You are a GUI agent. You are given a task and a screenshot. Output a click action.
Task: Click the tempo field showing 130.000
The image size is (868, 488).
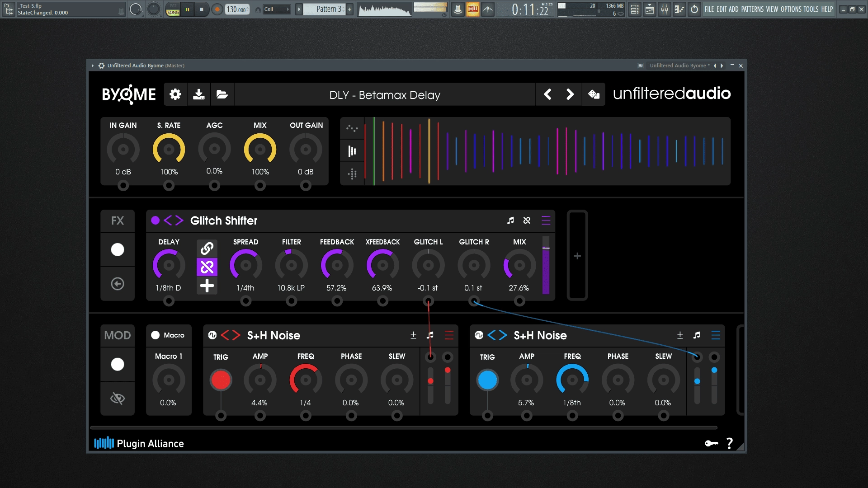tap(237, 9)
